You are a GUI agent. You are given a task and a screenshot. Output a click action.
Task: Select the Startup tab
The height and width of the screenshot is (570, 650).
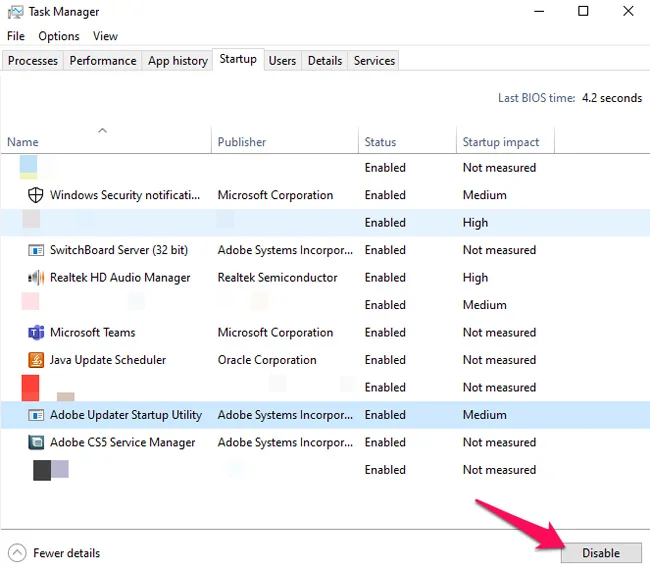coord(238,59)
